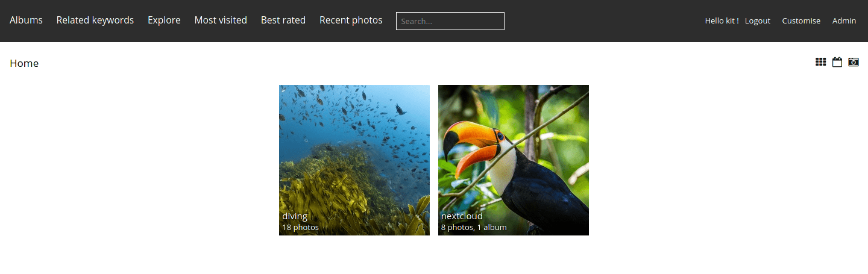This screenshot has width=868, height=274.
Task: Open the nextcloud album toucan thumbnail
Action: tap(514, 160)
